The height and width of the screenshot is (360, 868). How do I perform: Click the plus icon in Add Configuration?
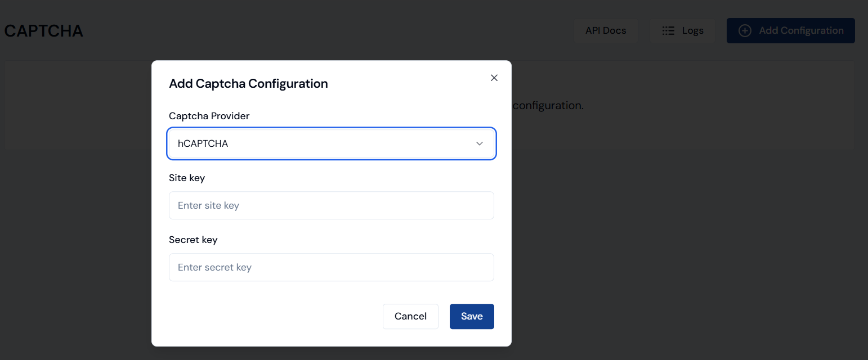pos(745,31)
